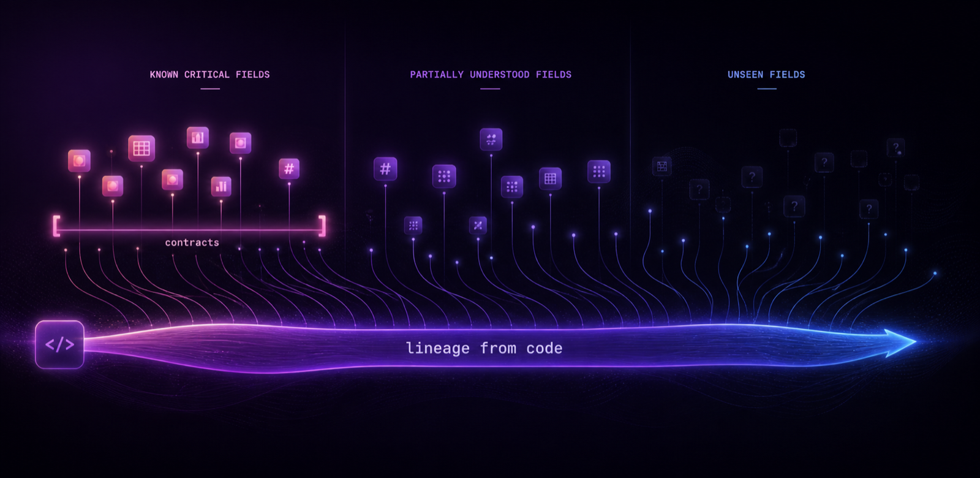Click the pink hash symbol icon
Viewport: 980px width, 478px height.
click(289, 169)
